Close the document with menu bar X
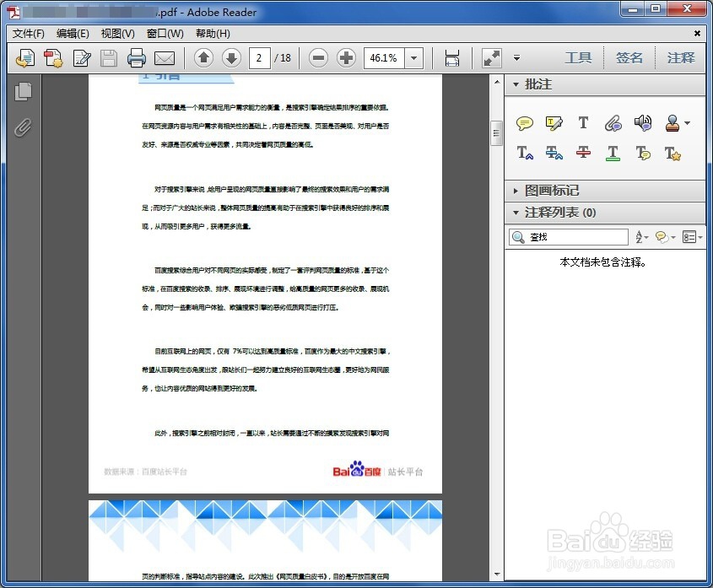The height and width of the screenshot is (588, 713). pos(697,33)
